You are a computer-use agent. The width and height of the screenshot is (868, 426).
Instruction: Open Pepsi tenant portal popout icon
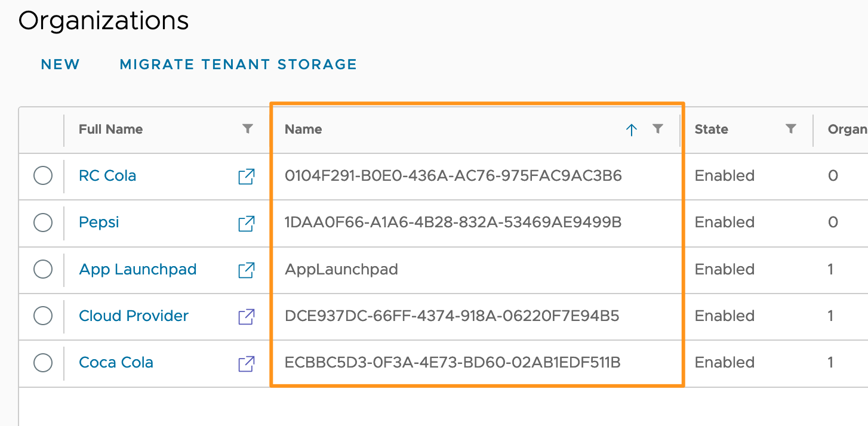coord(247,223)
